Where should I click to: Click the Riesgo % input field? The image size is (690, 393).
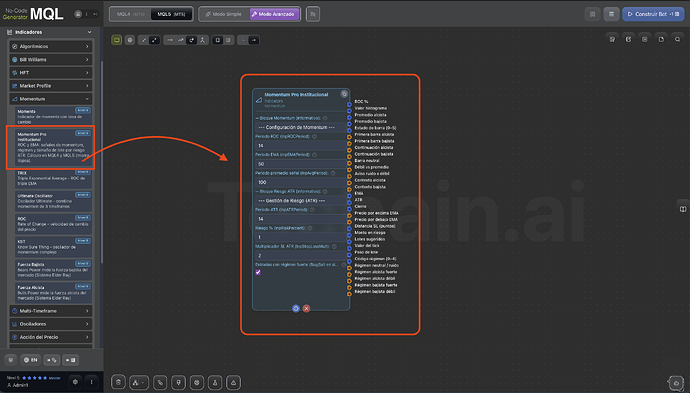point(301,237)
